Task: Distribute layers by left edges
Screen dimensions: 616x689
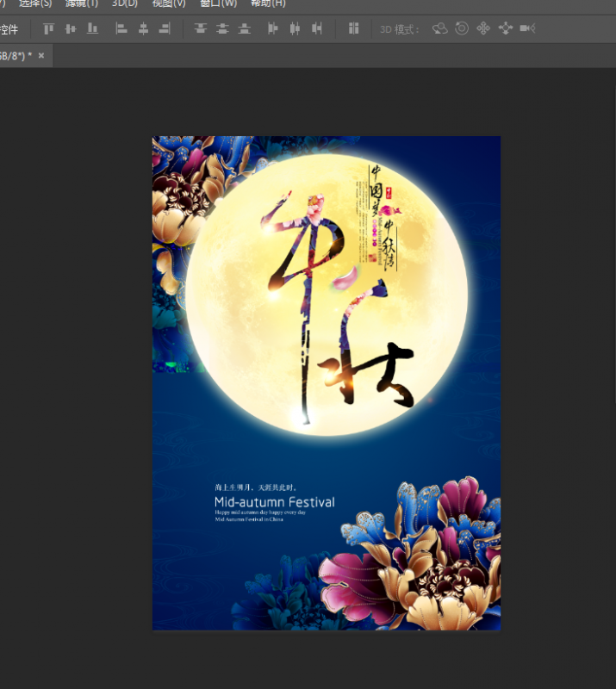Action: 273,29
